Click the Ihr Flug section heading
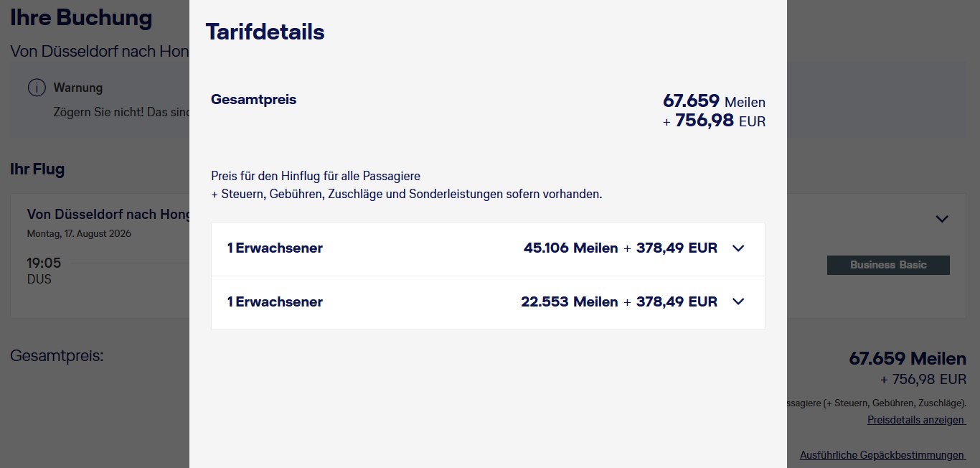The image size is (980, 468). coord(37,169)
